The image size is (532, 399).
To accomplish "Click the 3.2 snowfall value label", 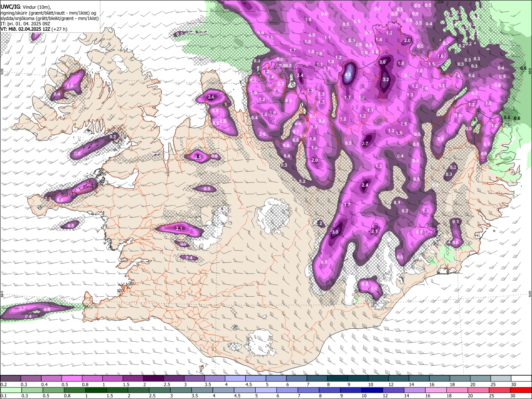I will point(385,79).
